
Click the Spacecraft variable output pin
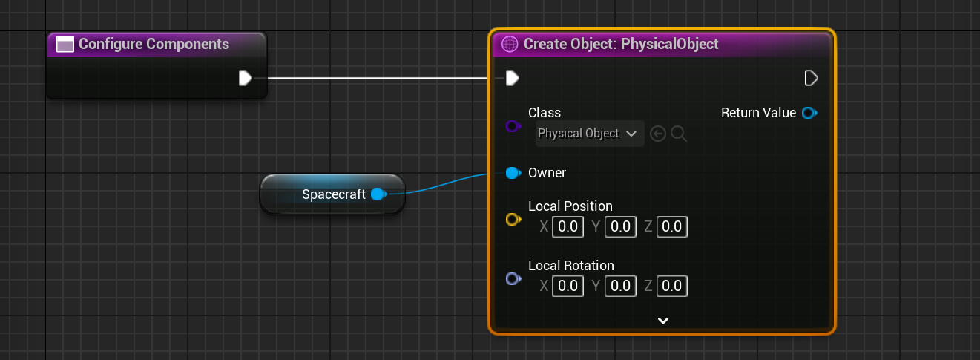378,194
